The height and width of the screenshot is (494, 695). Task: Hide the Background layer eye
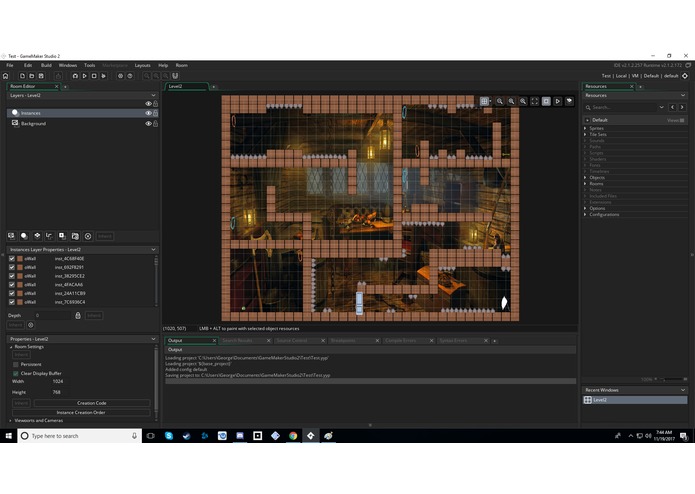[148, 124]
